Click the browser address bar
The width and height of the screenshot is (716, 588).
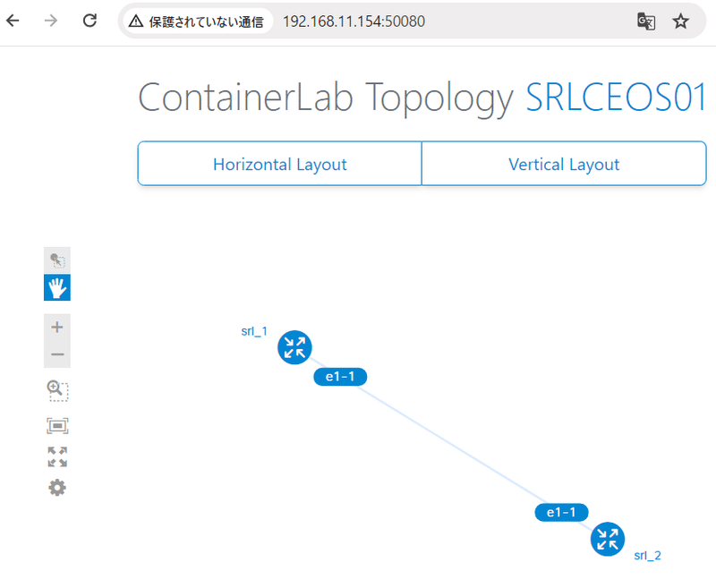(x=403, y=20)
